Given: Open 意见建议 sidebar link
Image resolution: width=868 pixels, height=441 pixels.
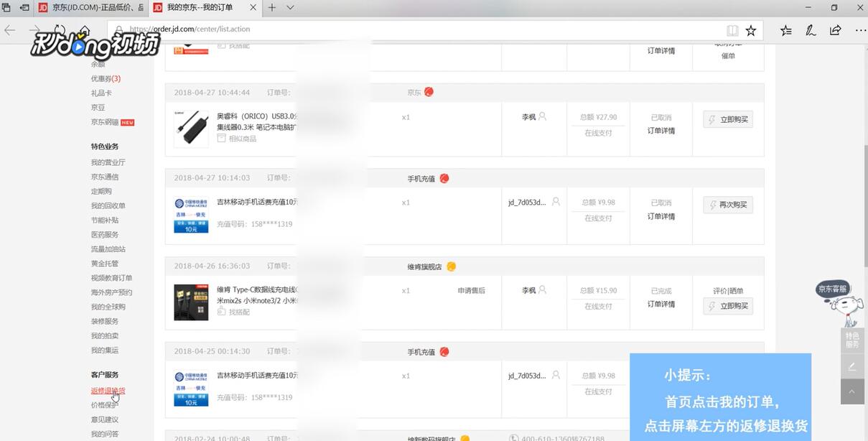Looking at the screenshot, I should [x=105, y=419].
